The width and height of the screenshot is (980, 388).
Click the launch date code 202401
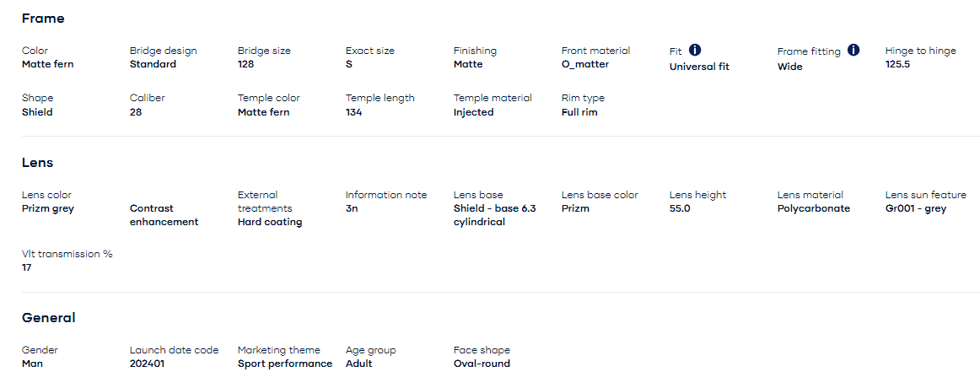click(149, 364)
